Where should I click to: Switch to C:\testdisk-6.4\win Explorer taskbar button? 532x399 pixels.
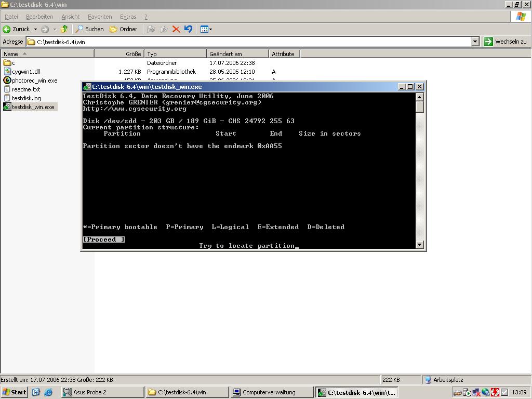(188, 392)
